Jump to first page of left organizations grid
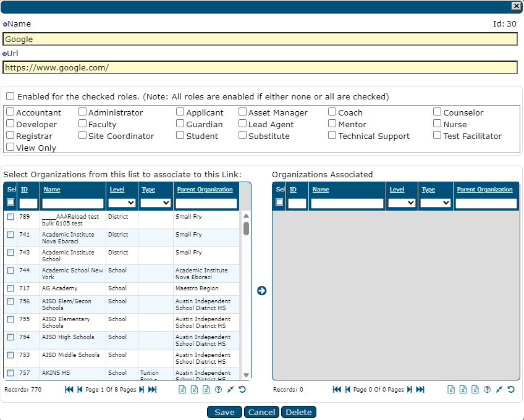The width and height of the screenshot is (524, 420). (x=69, y=390)
